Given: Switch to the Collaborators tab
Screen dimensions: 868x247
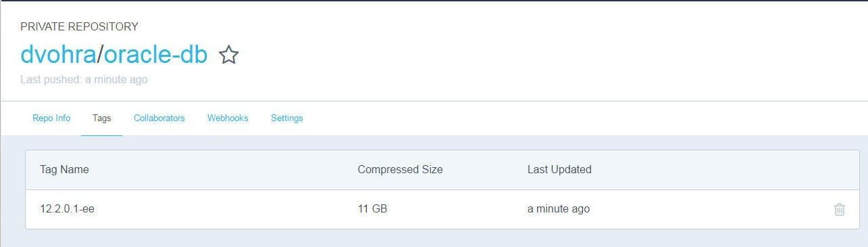Looking at the screenshot, I should (159, 118).
